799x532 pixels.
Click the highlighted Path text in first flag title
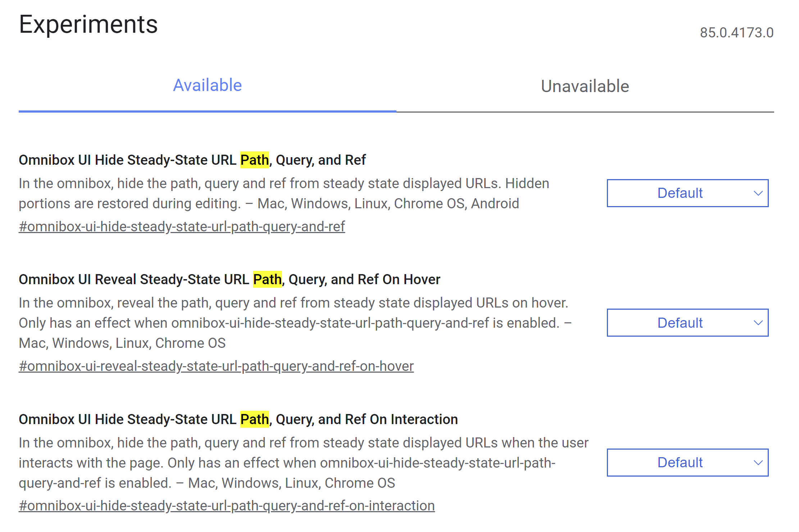[254, 160]
